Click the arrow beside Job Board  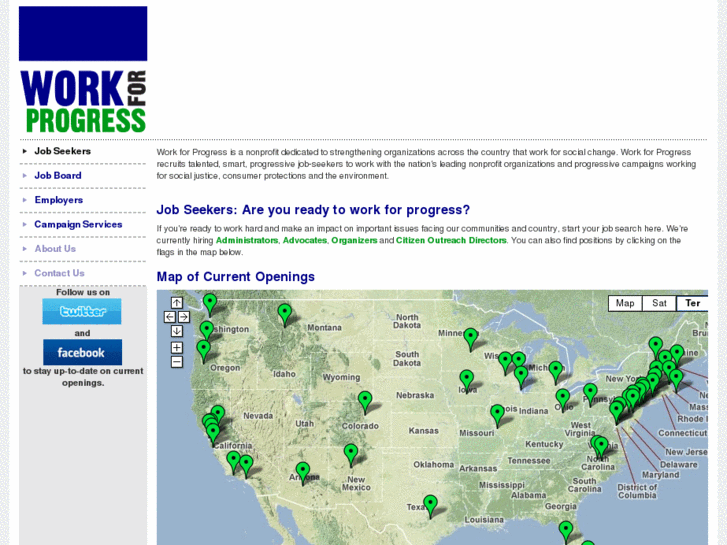tap(25, 176)
